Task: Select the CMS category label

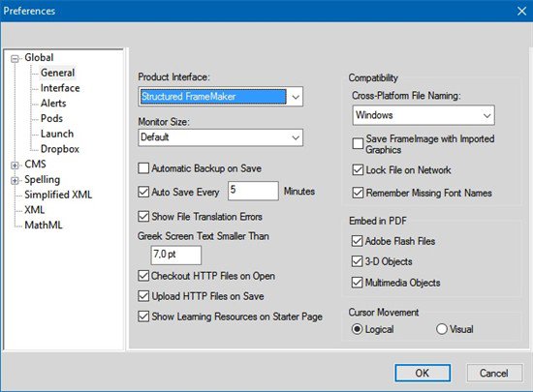Action: pyautogui.click(x=35, y=164)
